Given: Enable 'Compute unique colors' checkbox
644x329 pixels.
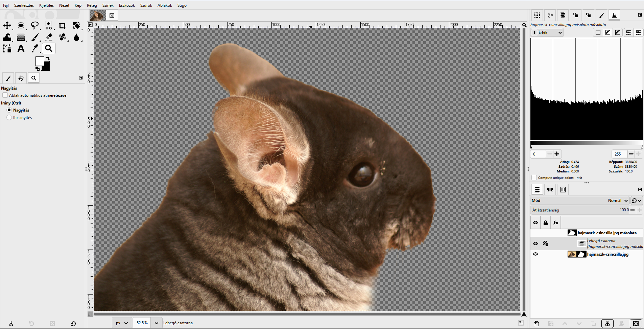Looking at the screenshot, I should coord(534,178).
